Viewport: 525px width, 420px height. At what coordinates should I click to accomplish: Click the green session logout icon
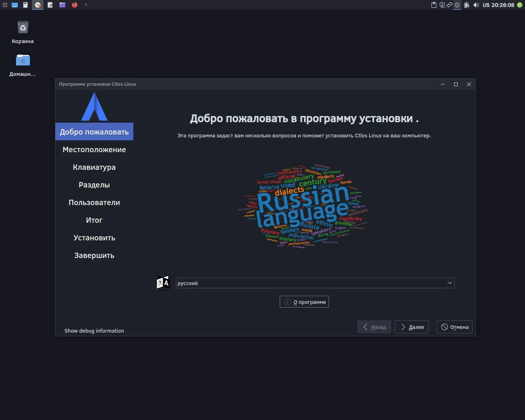coord(520,5)
